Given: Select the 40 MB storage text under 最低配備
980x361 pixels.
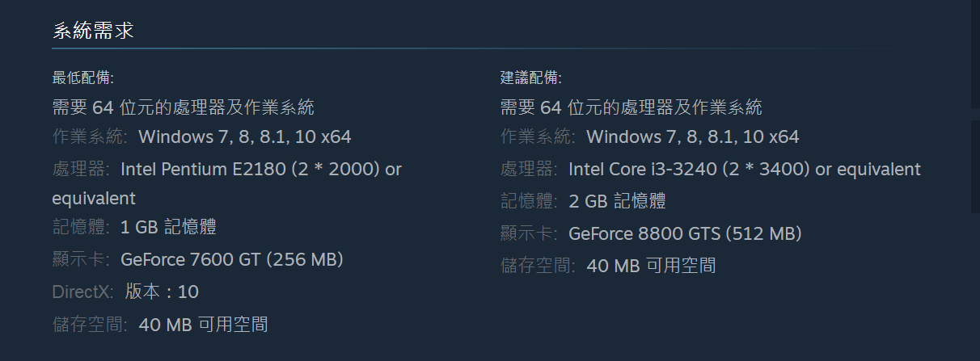Looking at the screenshot, I should coord(203,325).
